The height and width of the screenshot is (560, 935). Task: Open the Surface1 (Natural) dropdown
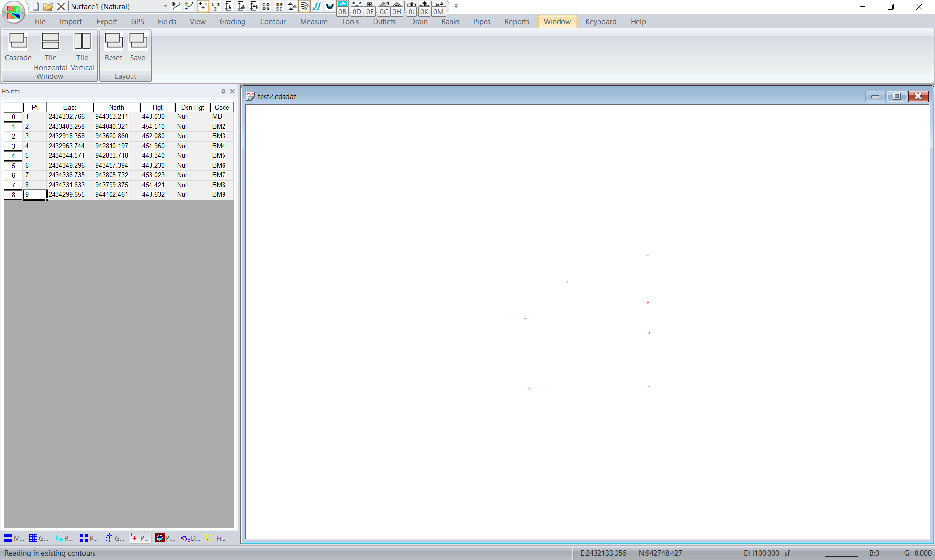[165, 6]
